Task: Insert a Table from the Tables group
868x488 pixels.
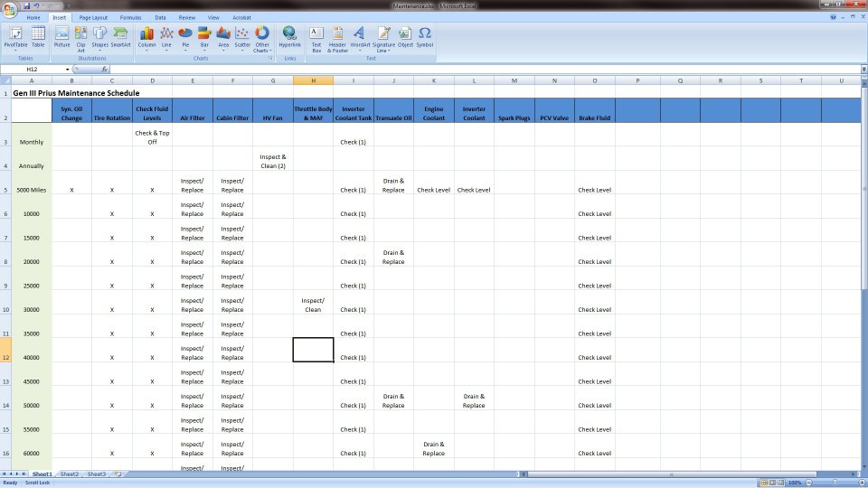Action: (x=38, y=39)
